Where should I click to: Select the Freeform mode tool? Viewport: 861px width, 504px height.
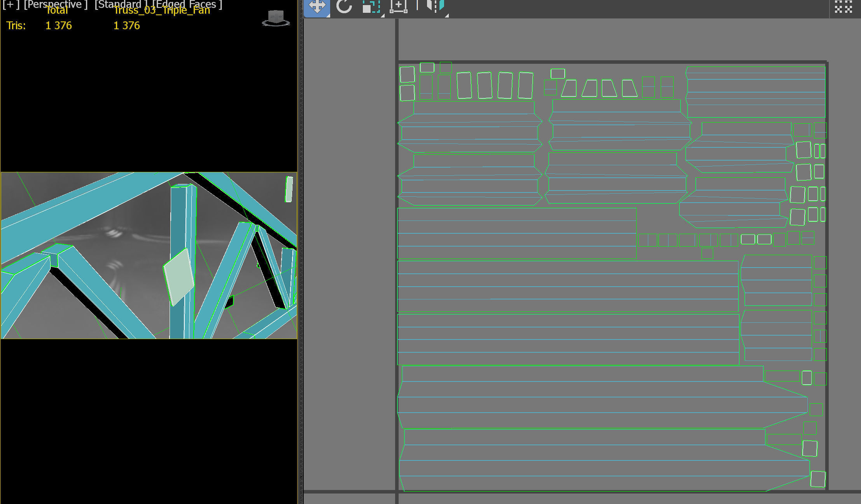click(x=398, y=7)
